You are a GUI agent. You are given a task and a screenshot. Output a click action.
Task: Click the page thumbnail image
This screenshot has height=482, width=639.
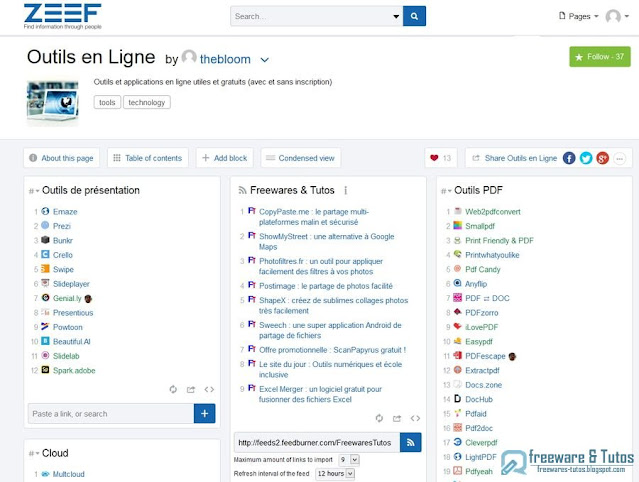click(x=53, y=103)
